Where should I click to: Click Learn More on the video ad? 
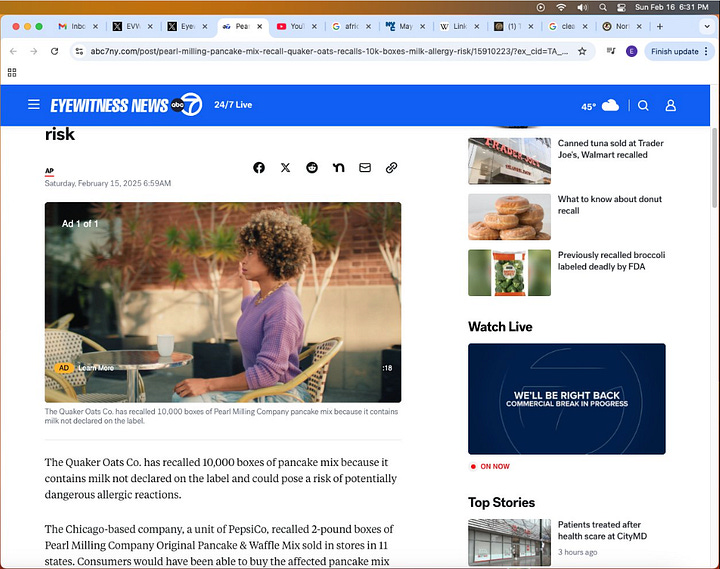coord(96,368)
